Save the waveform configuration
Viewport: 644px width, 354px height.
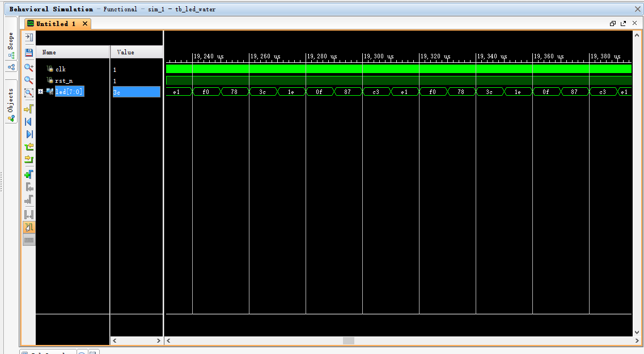(x=29, y=53)
